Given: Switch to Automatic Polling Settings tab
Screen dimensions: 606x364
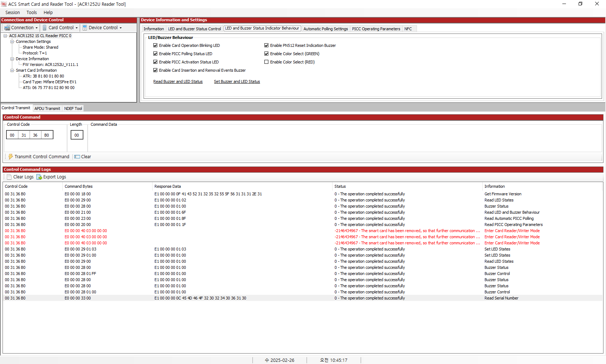Looking at the screenshot, I should click(x=326, y=29).
